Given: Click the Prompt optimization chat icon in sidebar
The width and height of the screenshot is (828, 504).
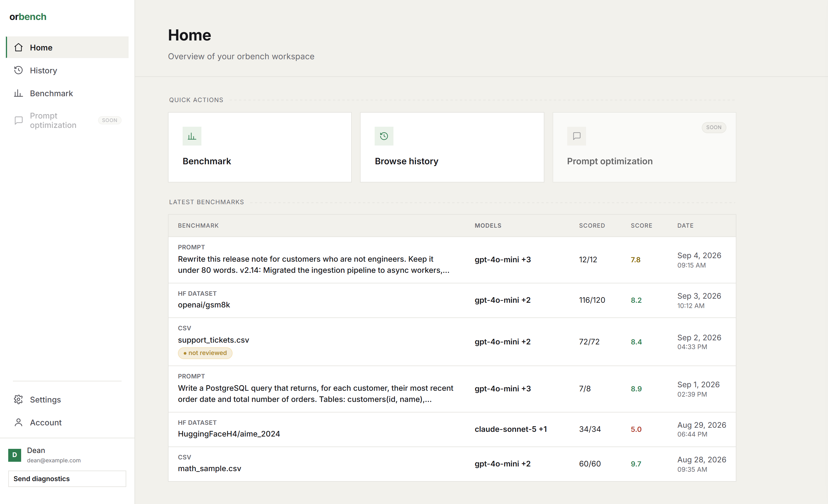Looking at the screenshot, I should [x=18, y=120].
